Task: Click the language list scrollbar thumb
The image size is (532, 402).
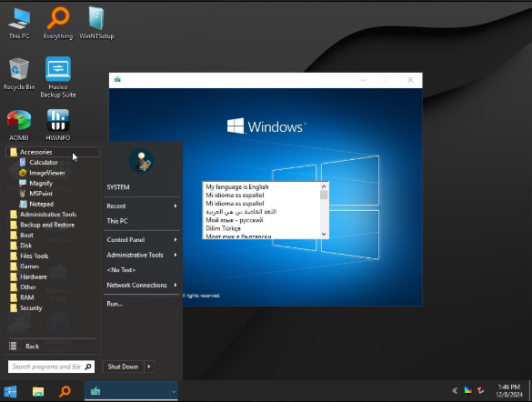Action: click(x=324, y=195)
